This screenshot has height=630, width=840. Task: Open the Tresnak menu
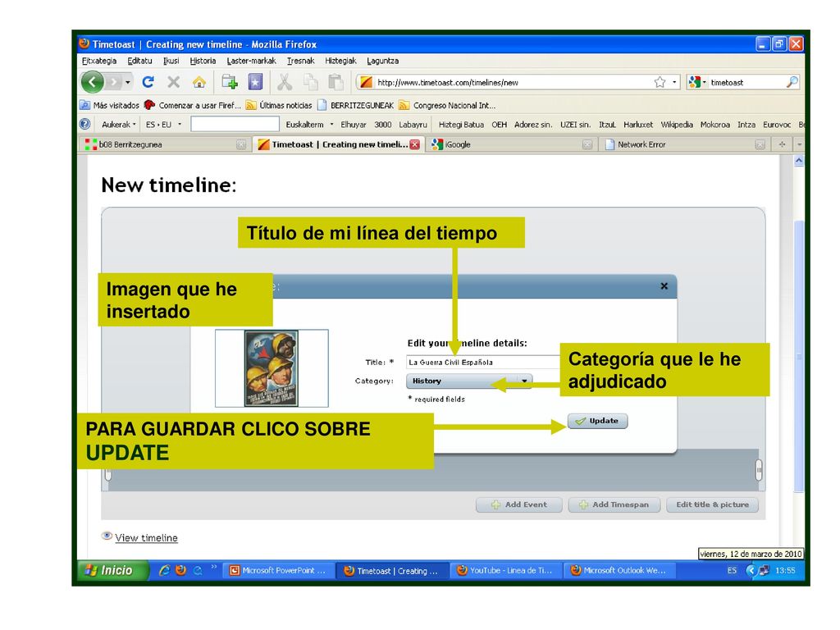(300, 61)
